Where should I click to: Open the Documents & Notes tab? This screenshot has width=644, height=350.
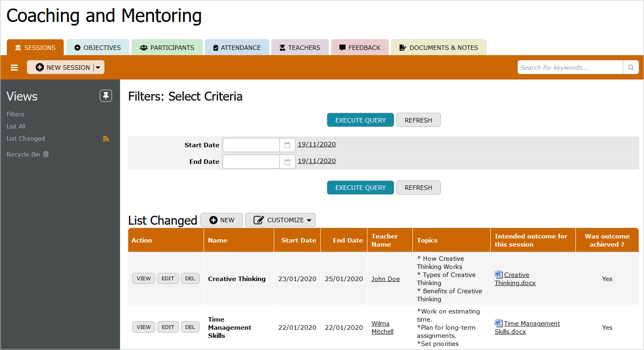(x=438, y=47)
